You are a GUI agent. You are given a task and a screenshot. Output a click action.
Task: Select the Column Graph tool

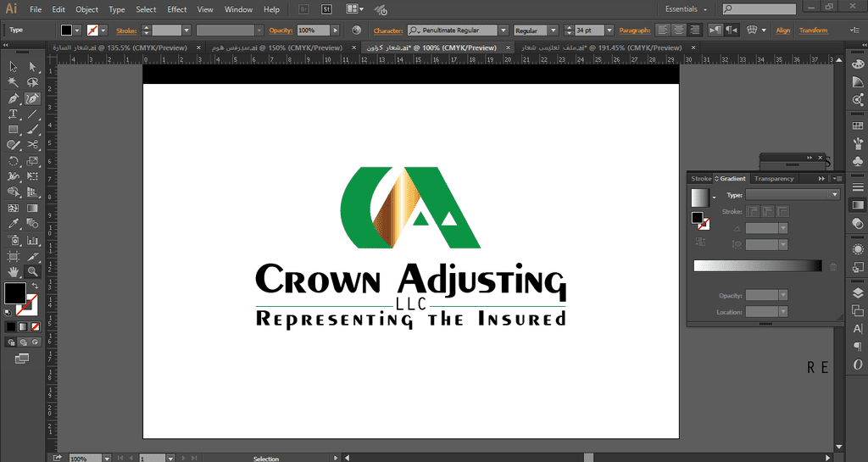[x=33, y=240]
